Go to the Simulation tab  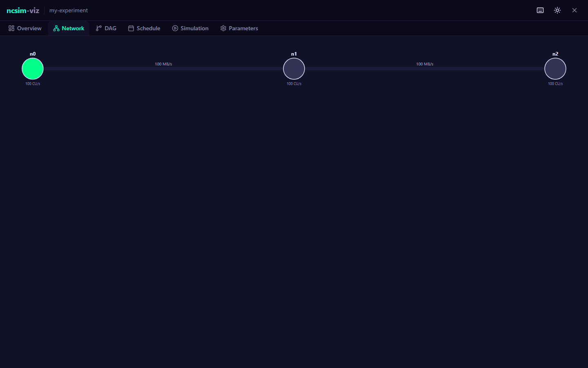pyautogui.click(x=190, y=28)
